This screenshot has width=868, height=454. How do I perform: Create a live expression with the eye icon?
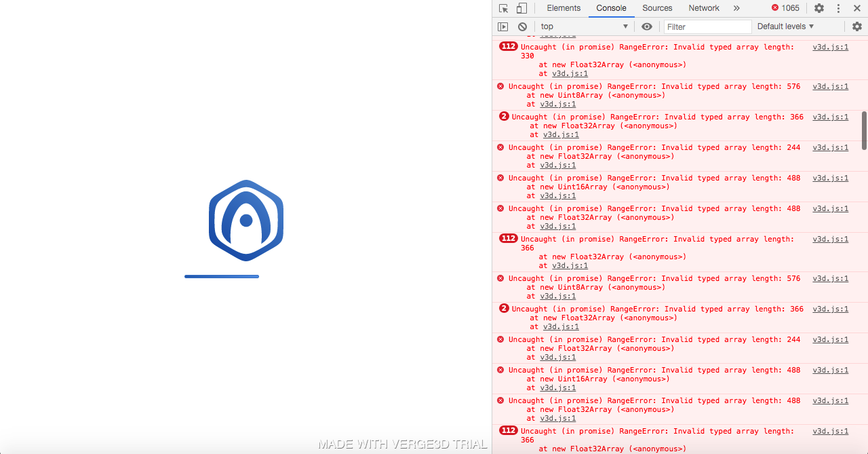[x=647, y=26]
